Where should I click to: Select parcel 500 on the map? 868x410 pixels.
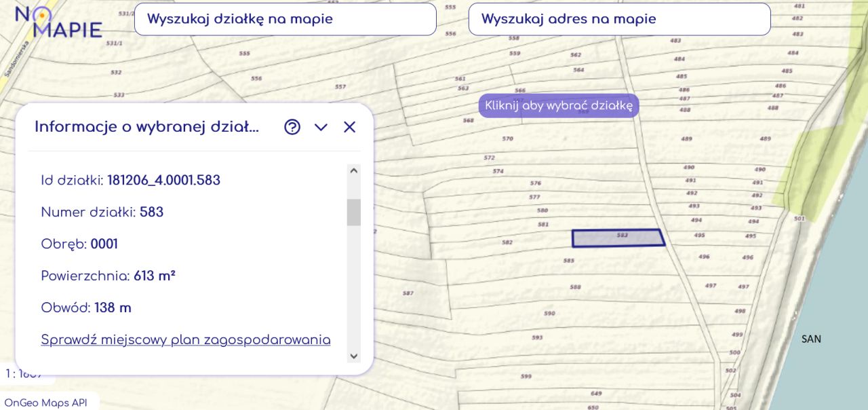click(x=735, y=353)
